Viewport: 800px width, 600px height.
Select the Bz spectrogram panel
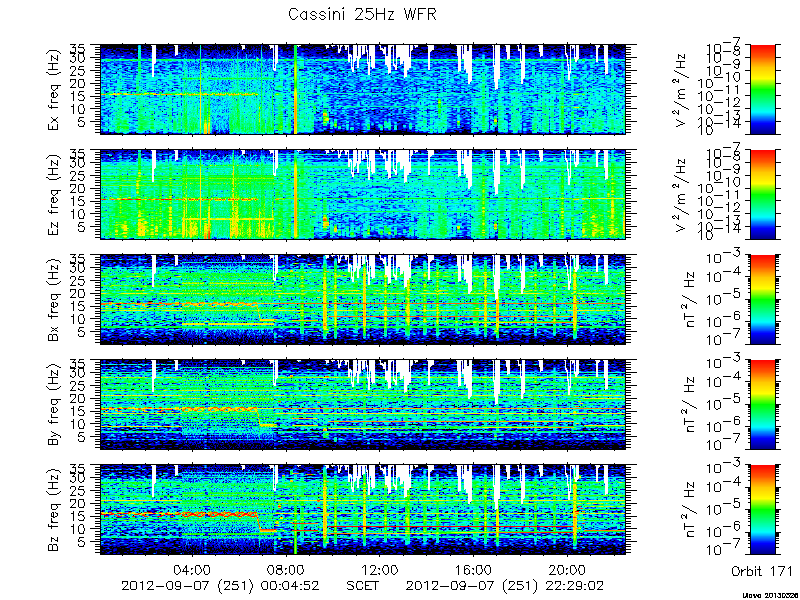[363, 510]
